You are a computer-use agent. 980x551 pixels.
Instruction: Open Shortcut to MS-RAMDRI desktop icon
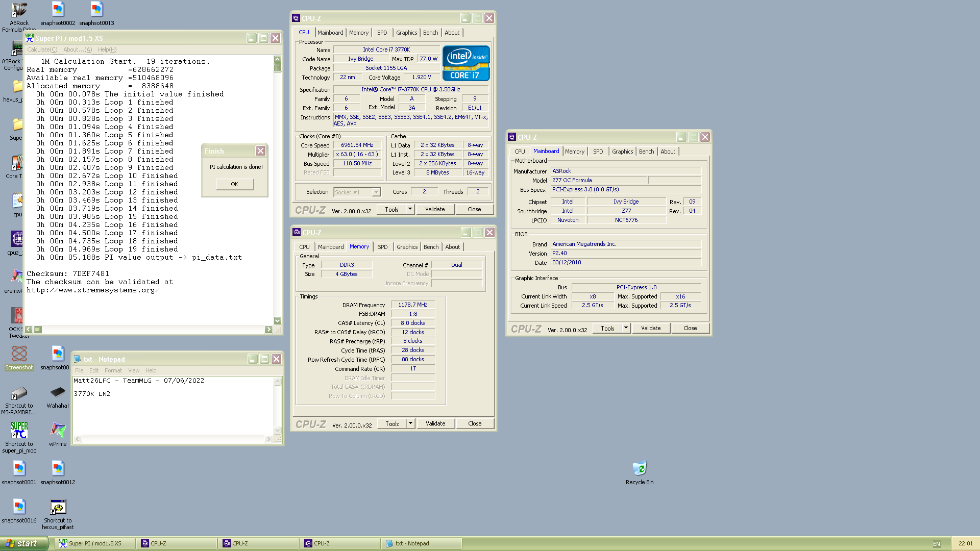pos(19,399)
